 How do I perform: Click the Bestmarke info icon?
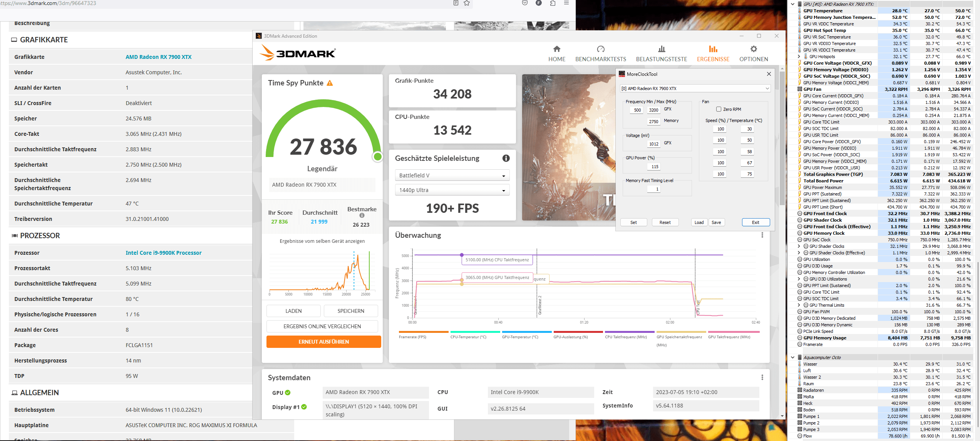(362, 215)
